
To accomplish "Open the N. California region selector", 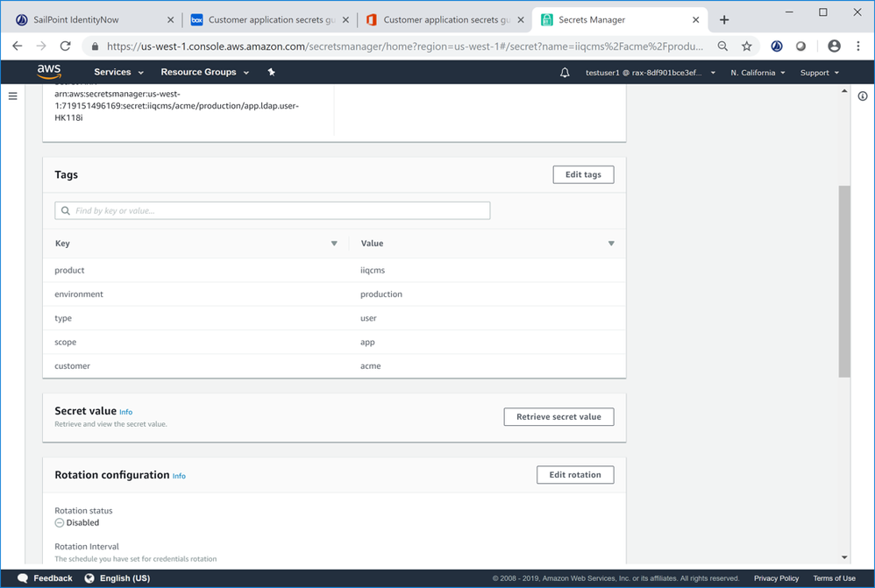I will pos(758,73).
